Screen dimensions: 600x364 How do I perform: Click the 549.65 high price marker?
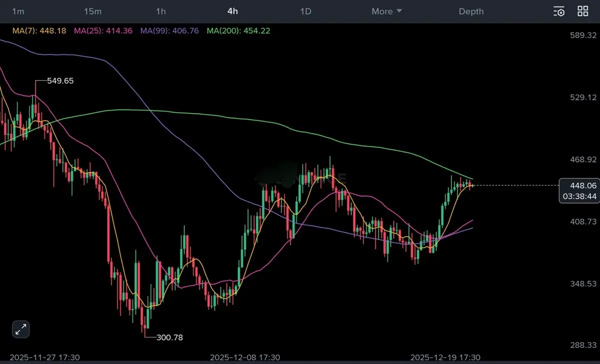click(x=60, y=80)
